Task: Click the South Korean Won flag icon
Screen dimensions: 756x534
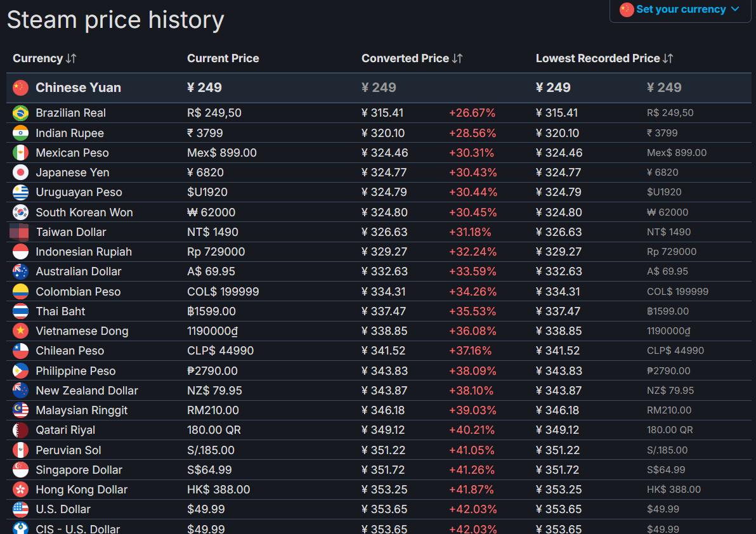Action: point(20,212)
